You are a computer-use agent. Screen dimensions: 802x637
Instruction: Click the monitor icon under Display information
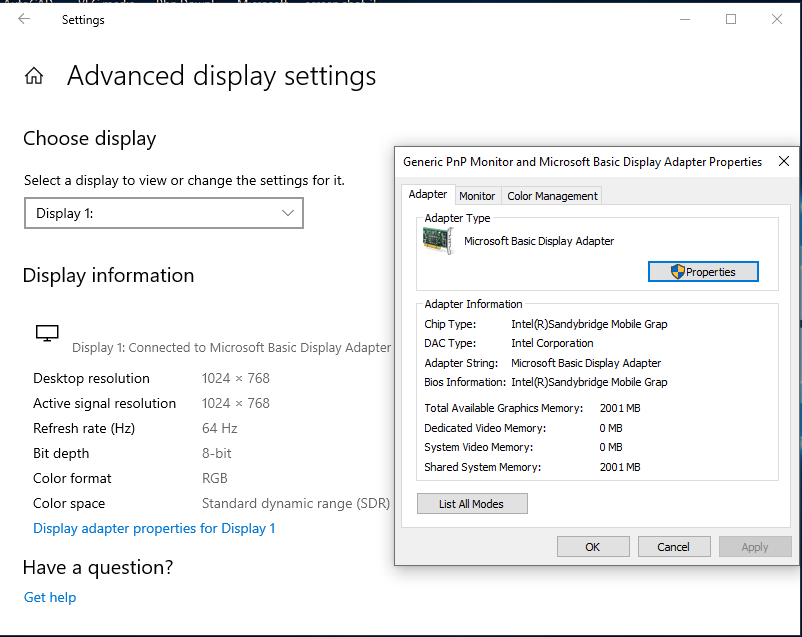(47, 333)
